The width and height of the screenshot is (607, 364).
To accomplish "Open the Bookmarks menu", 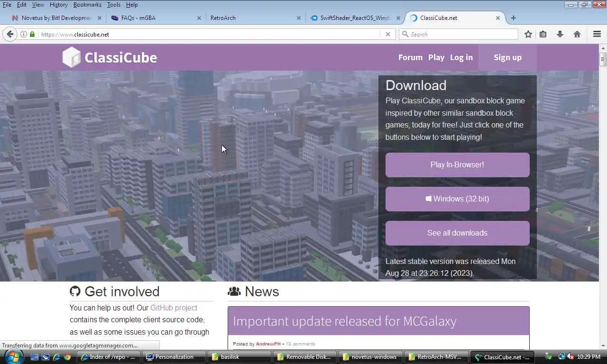I will pos(87,5).
